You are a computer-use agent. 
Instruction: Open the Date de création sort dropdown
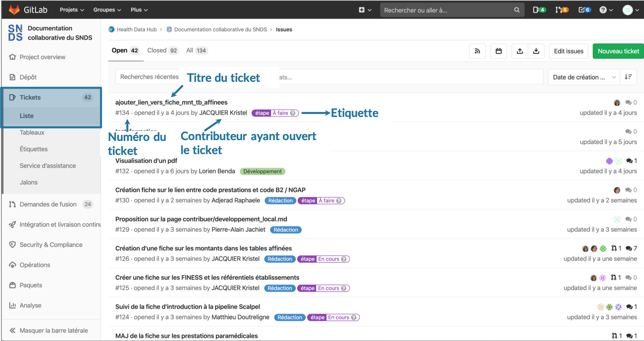pyautogui.click(x=584, y=77)
